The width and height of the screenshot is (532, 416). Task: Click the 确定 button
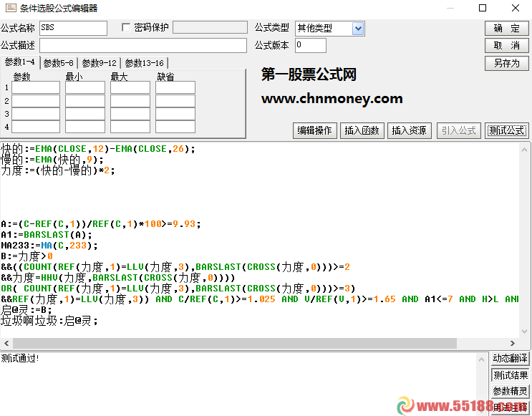pyautogui.click(x=506, y=28)
